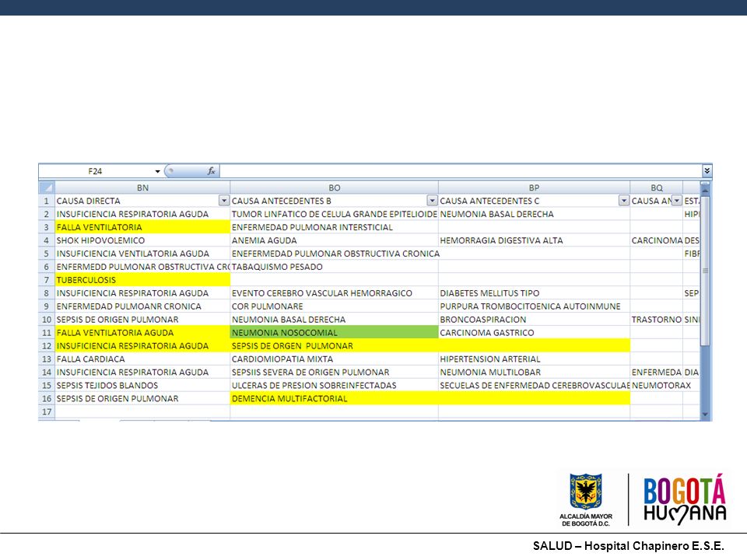Select cell SHOK HIPOVOLEMICO
Screen dimensions: 747x560
[142, 240]
